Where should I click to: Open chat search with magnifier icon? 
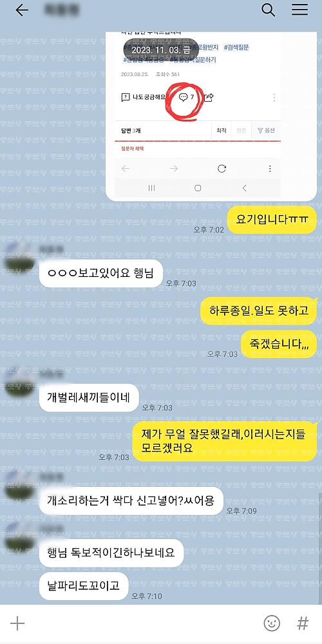268,10
